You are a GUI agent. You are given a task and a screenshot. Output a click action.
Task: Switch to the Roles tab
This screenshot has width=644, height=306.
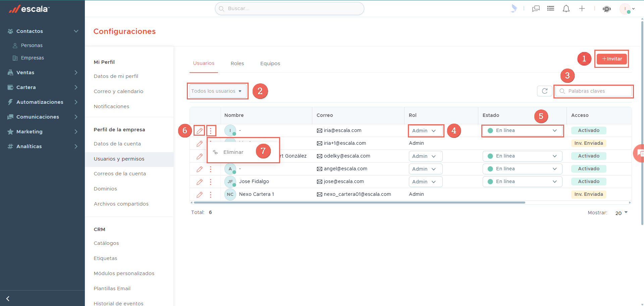point(237,63)
